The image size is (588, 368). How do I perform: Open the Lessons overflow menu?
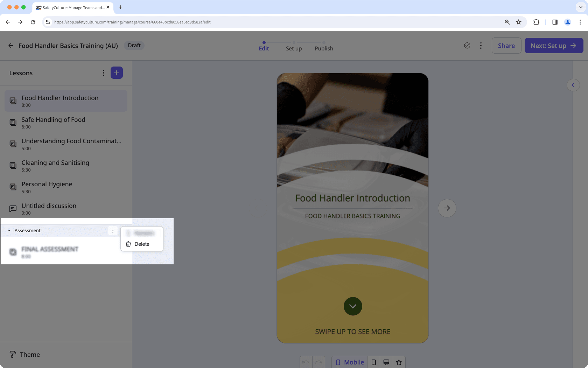point(103,72)
